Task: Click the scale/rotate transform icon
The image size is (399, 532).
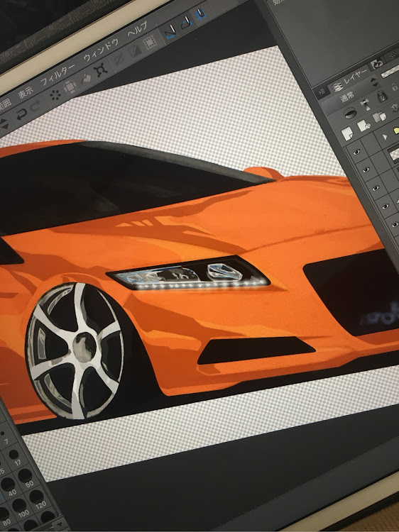Action: (x=101, y=70)
